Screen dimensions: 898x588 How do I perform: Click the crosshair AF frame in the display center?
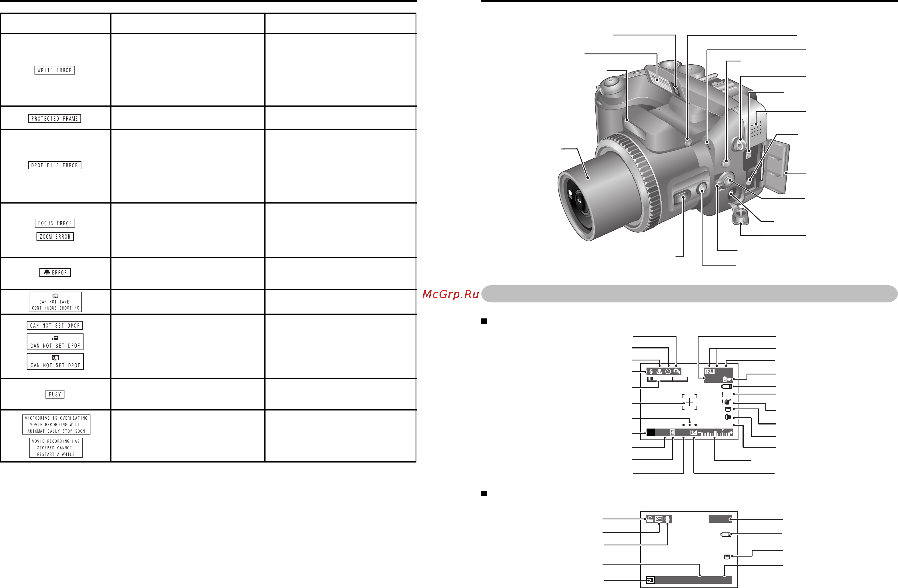689,402
